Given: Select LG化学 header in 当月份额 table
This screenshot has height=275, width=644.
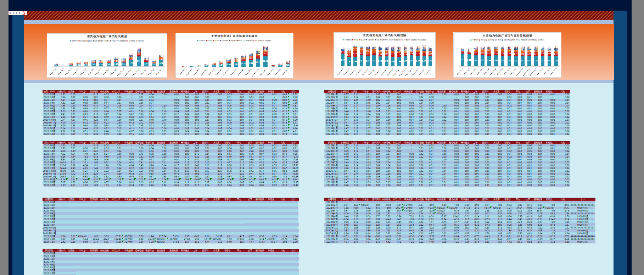Looking at the screenshot, I should (365, 92).
